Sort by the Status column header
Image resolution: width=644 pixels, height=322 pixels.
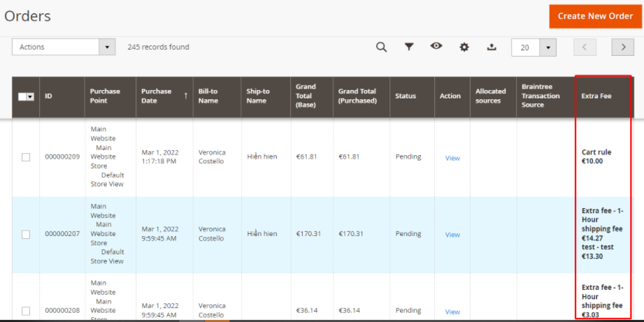coord(406,96)
